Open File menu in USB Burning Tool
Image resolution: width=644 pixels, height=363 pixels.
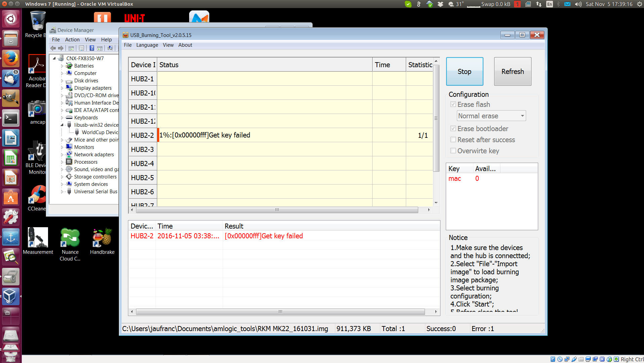(x=128, y=45)
